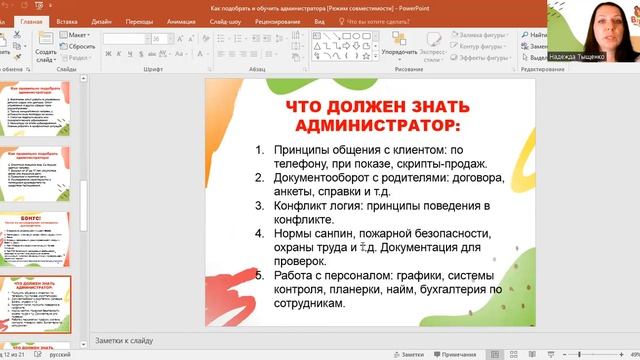Decrease font size with the small A icon

coord(191,39)
